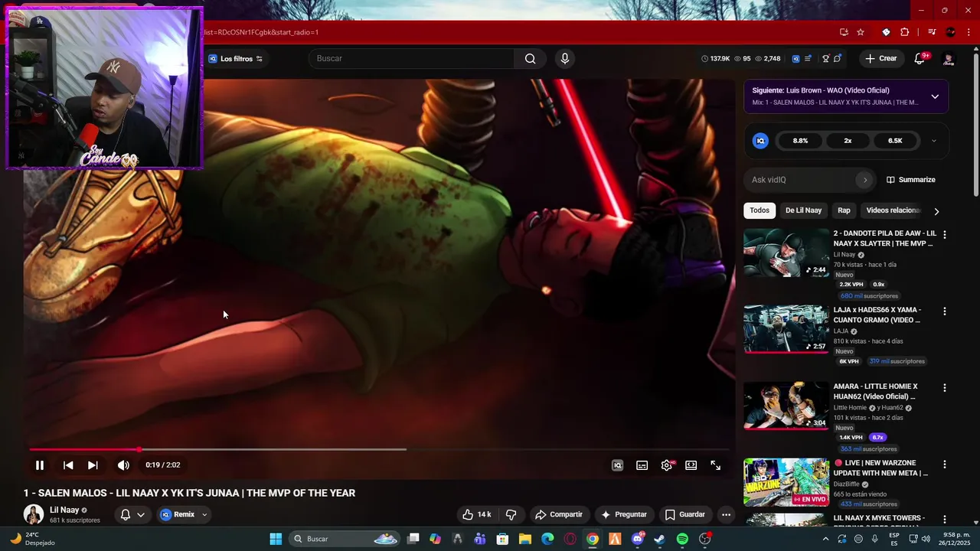Open options for DANDOTE PILA DE AAW video

[944, 235]
